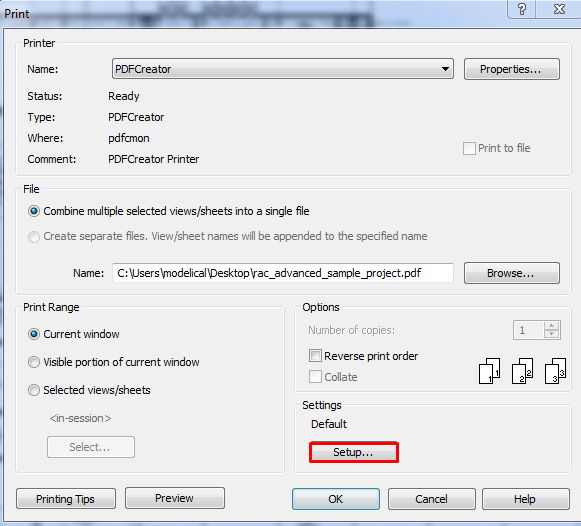Increase number of copies with up arrow
Viewport: 581px width, 526px height.
[552, 325]
